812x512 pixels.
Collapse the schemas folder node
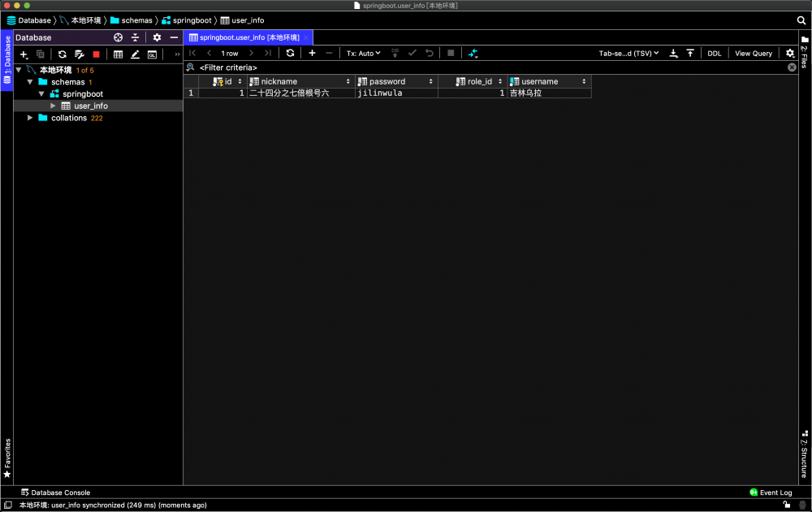[30, 82]
